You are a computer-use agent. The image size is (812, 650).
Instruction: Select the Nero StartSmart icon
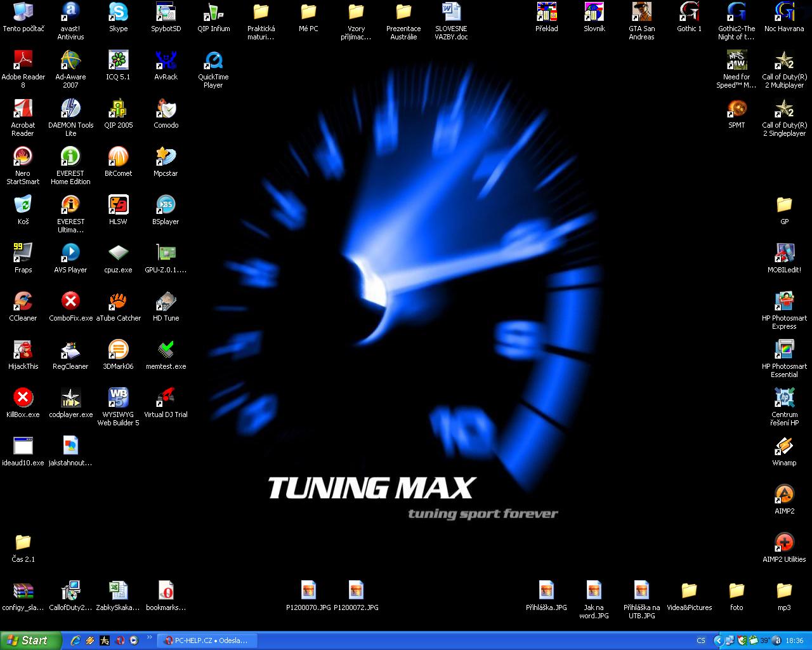23,157
